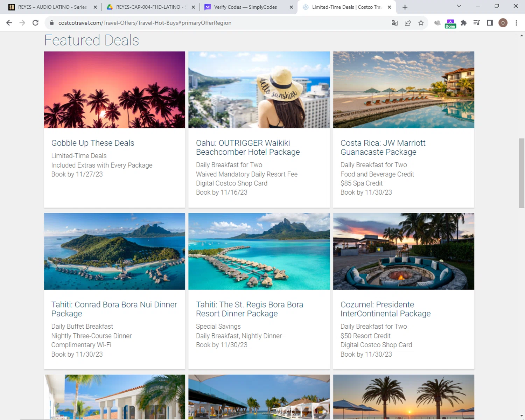Click the Special Savings text
This screenshot has height=420, width=525.
click(x=218, y=327)
